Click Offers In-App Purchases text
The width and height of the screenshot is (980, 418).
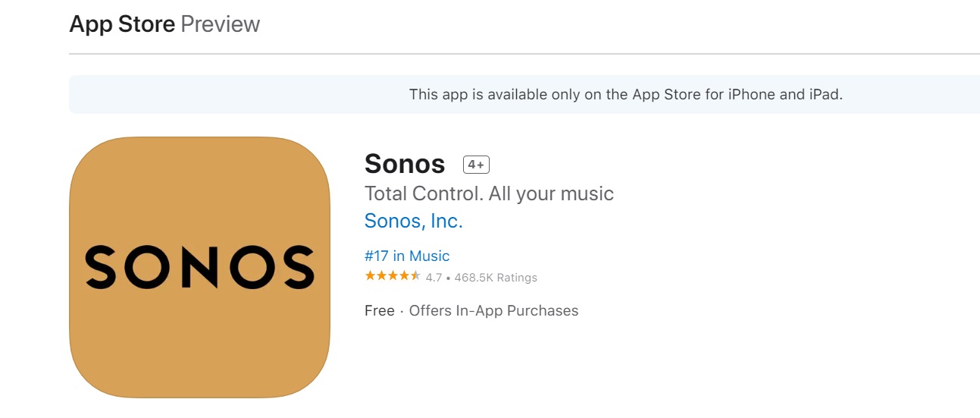coord(493,310)
